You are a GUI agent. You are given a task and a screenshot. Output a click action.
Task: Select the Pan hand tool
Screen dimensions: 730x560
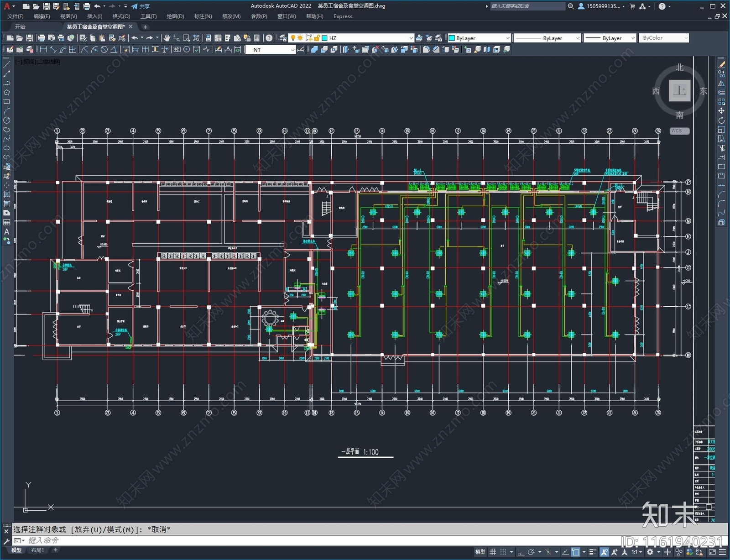pos(167,38)
